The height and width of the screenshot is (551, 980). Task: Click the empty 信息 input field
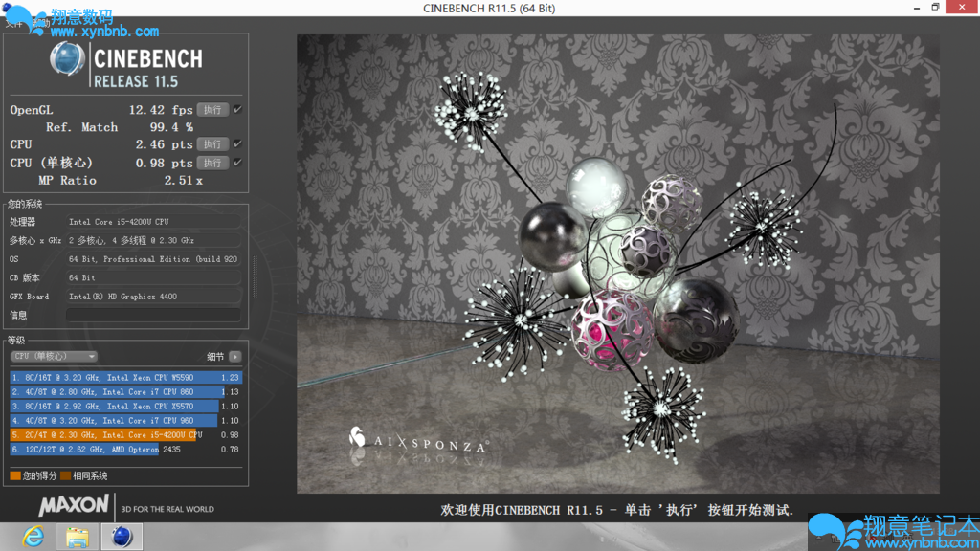click(153, 315)
